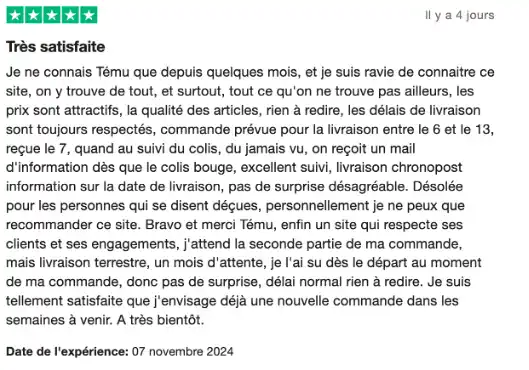
Task: Click the second green rating star
Action: (33, 15)
